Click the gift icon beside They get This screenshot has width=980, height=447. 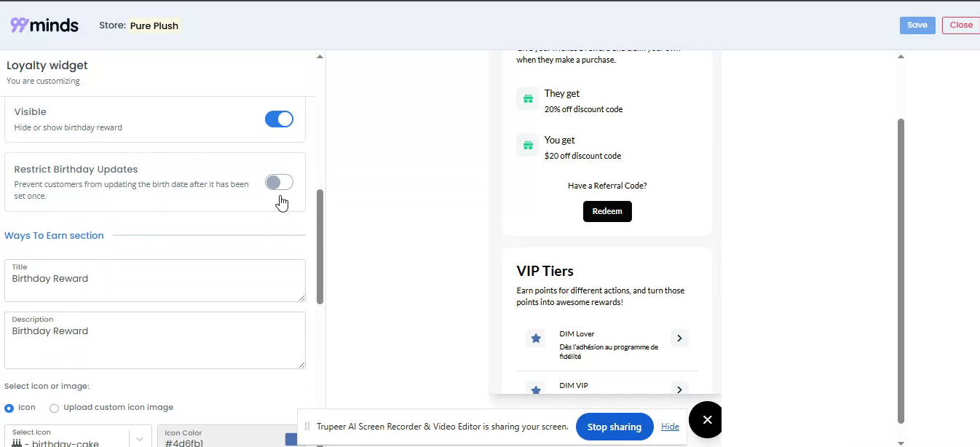[529, 99]
